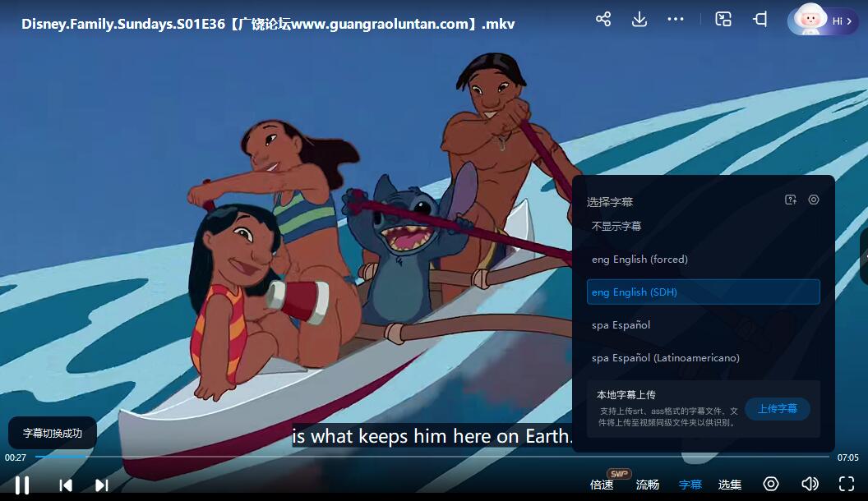Click the share icon in top bar
This screenshot has width=868, height=501.
pos(603,20)
